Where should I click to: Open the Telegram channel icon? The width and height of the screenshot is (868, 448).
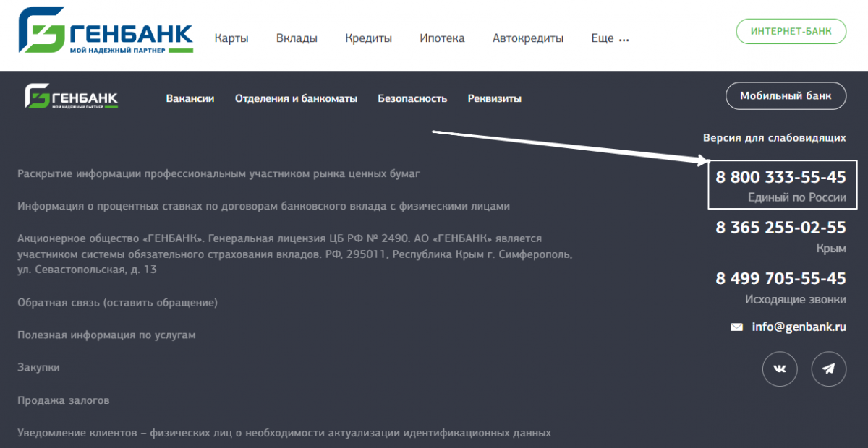829,369
